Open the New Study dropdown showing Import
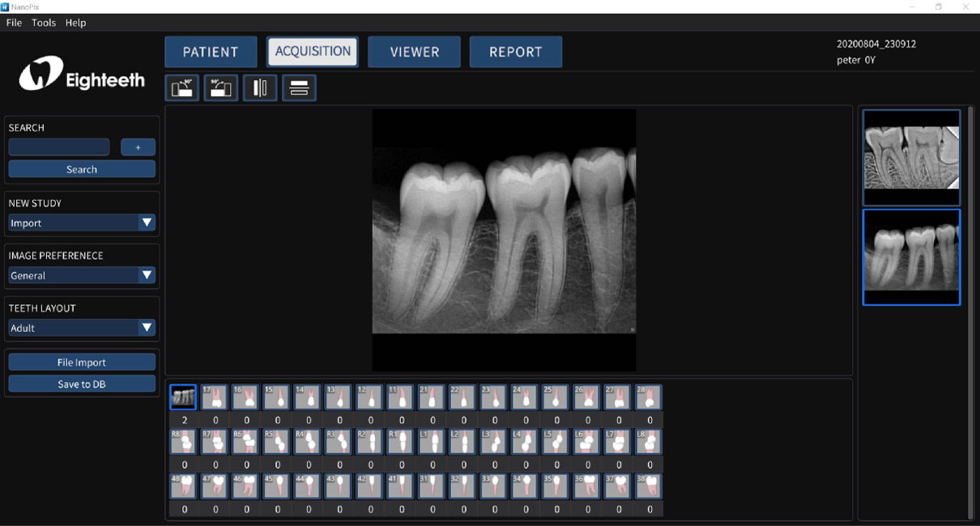This screenshot has width=980, height=526. click(81, 223)
